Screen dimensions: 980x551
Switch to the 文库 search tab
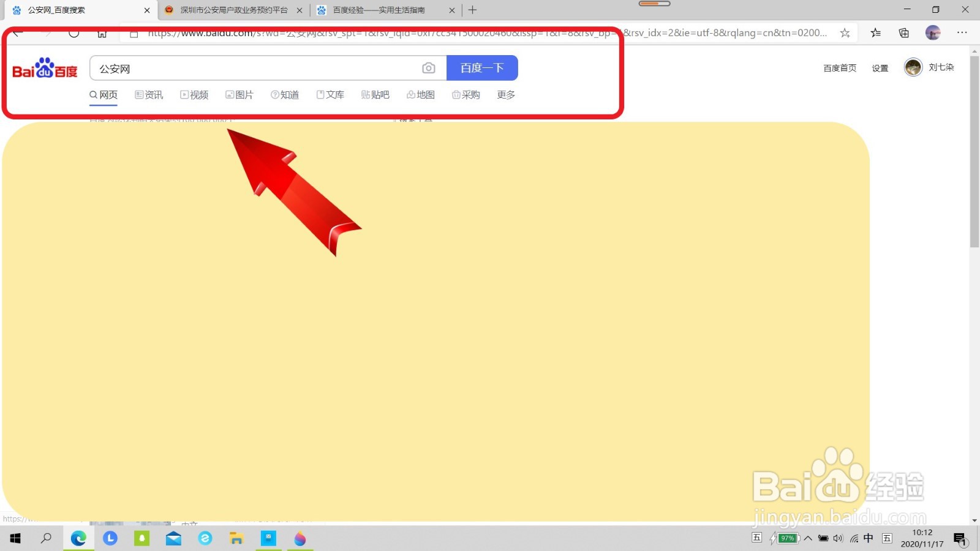[x=330, y=95]
